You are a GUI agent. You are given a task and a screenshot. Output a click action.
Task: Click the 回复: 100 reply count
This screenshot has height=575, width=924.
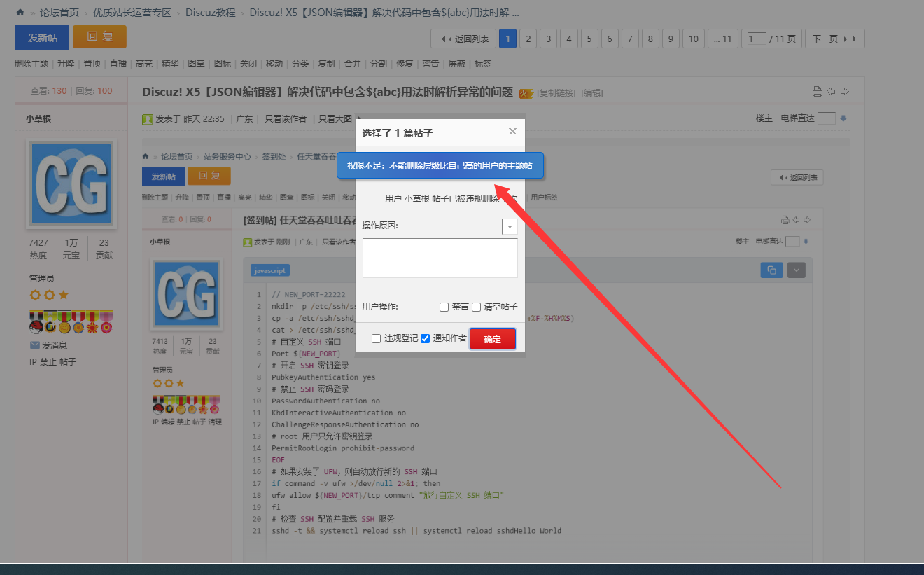pos(94,91)
